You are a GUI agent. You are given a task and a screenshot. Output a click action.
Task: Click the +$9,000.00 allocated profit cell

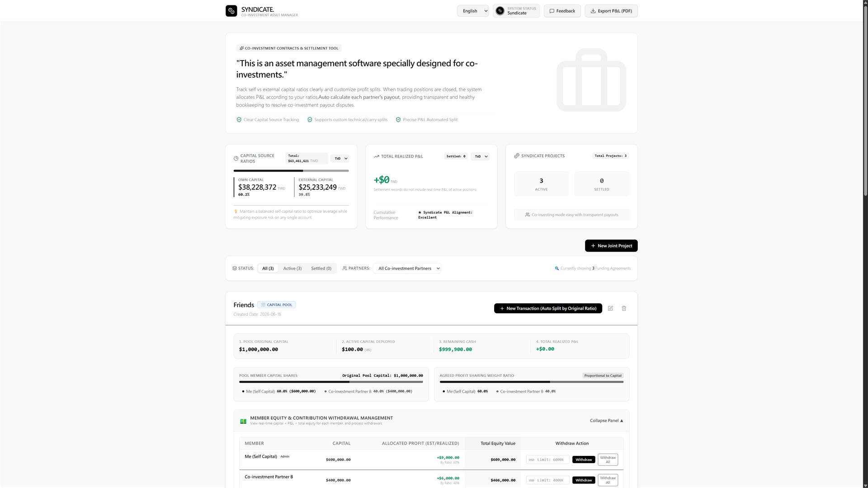[x=448, y=458]
